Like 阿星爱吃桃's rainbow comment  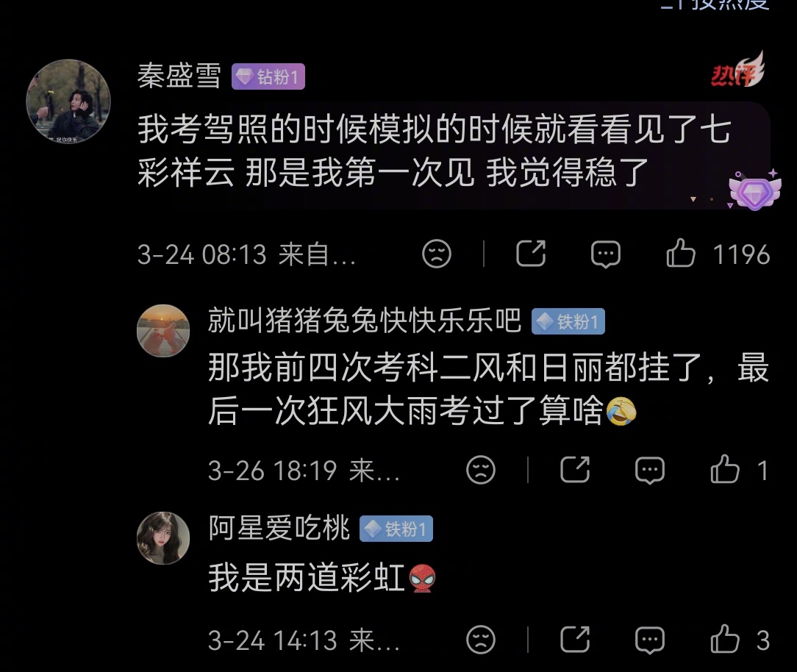(724, 639)
